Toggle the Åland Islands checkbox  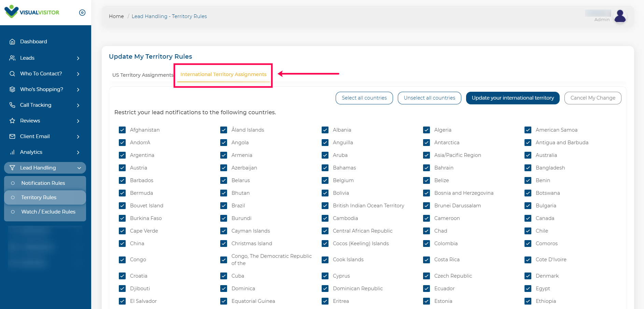(x=224, y=130)
